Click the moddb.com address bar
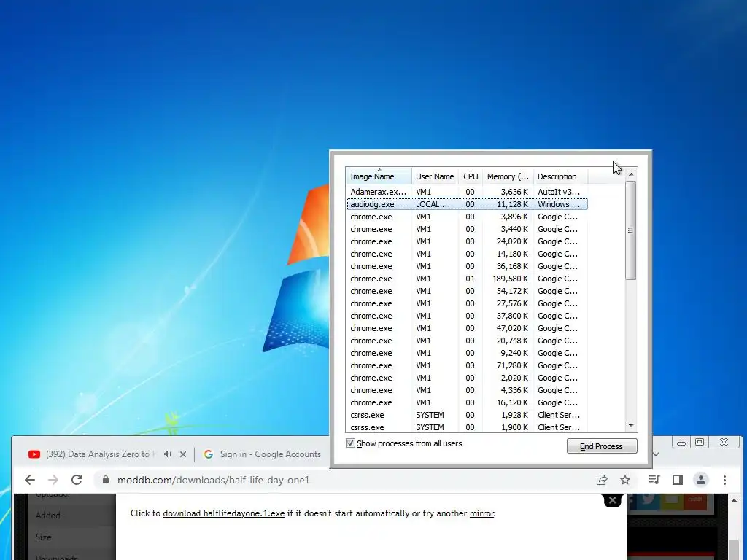Image resolution: width=747 pixels, height=560 pixels. [343, 480]
